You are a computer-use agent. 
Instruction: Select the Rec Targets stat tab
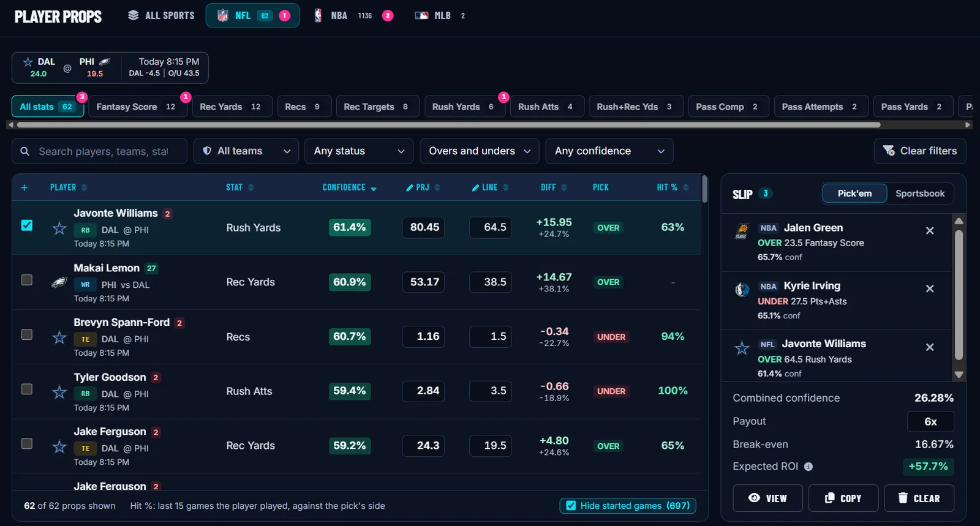click(377, 107)
